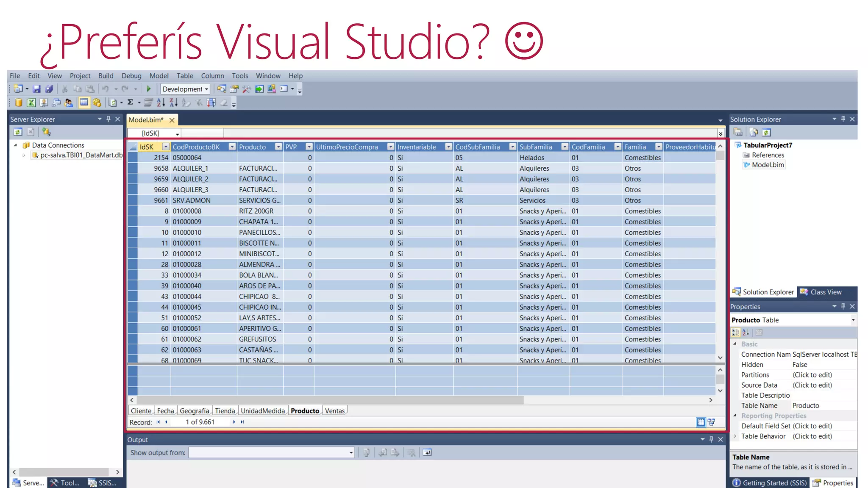The height and width of the screenshot is (488, 868).
Task: Open the Model menu
Action: point(159,76)
